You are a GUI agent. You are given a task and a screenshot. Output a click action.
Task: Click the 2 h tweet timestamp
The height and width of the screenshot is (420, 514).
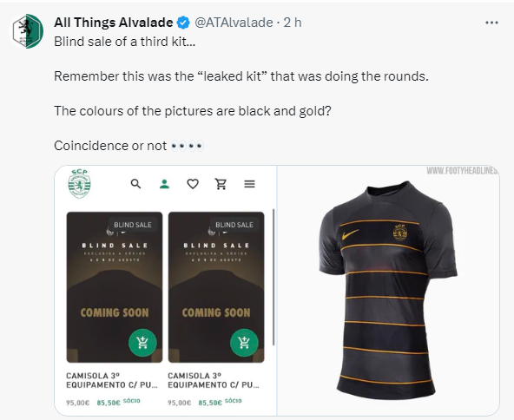click(x=293, y=23)
